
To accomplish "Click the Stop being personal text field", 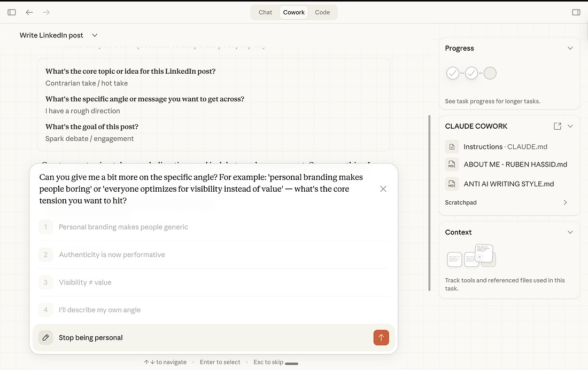I will 214,337.
